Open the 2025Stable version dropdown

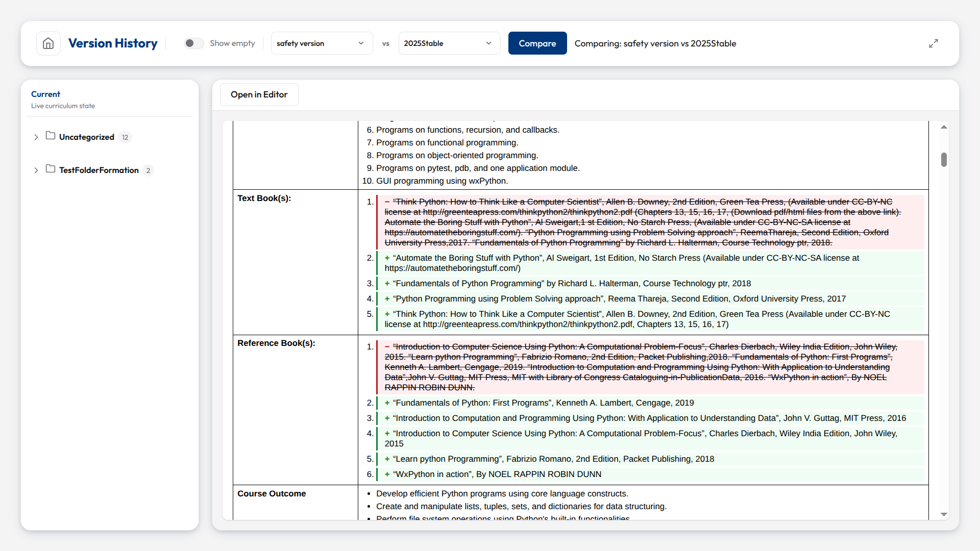pyautogui.click(x=449, y=43)
